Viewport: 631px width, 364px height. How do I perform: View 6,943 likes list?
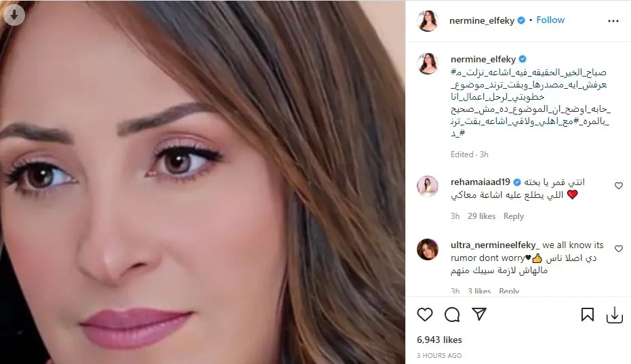click(439, 340)
